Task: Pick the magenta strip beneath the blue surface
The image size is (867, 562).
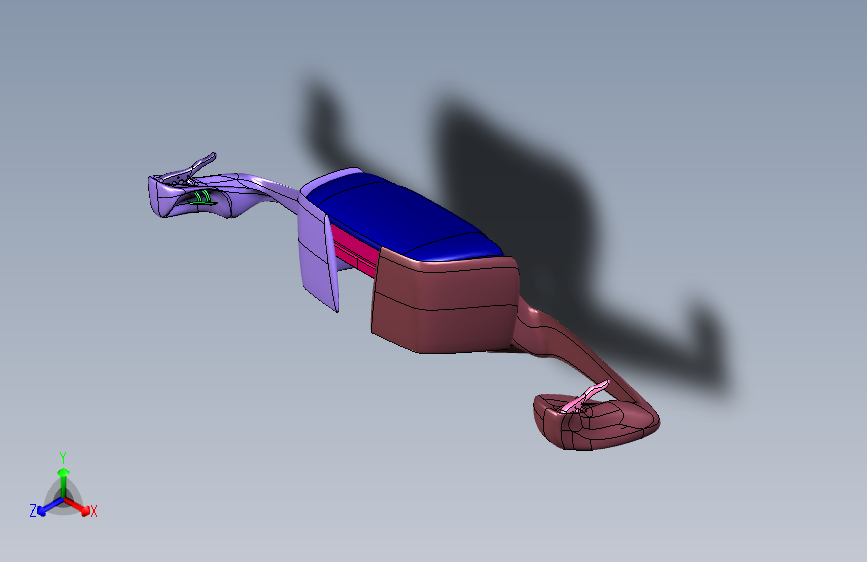Action: click(355, 250)
